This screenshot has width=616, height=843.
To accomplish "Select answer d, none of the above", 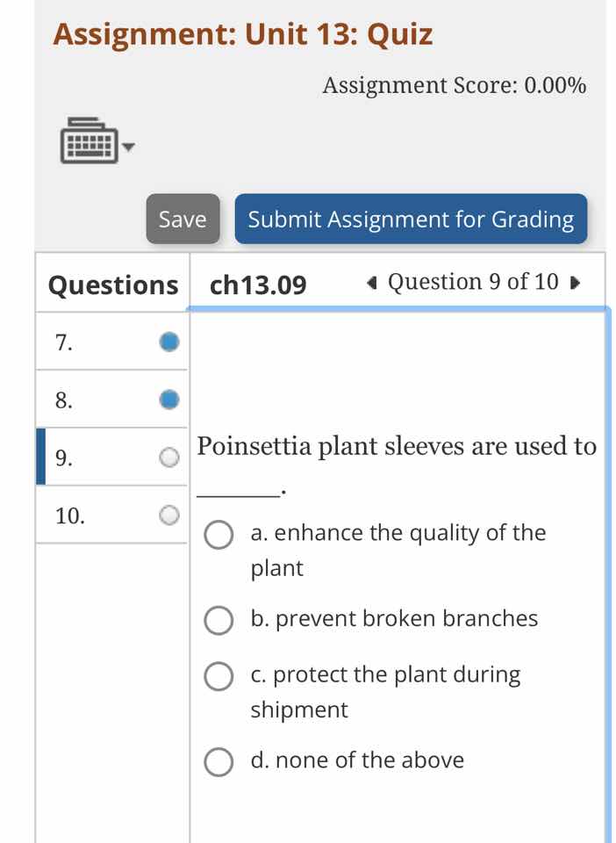I will [218, 762].
